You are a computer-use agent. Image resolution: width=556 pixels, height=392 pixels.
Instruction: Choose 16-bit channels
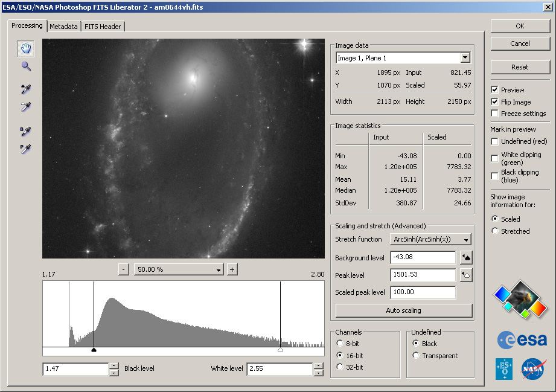[340, 355]
